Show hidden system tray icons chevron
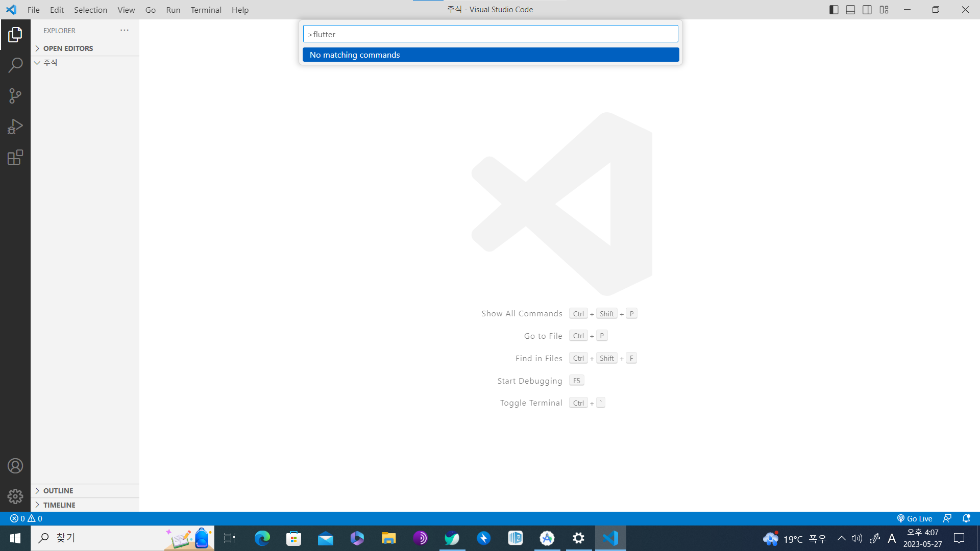The image size is (980, 551). coord(842,538)
